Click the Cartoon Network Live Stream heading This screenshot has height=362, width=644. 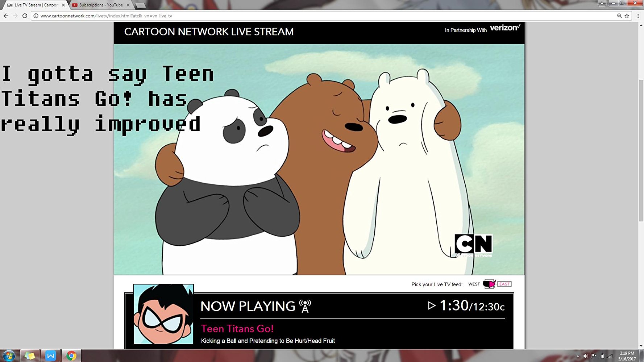click(209, 32)
